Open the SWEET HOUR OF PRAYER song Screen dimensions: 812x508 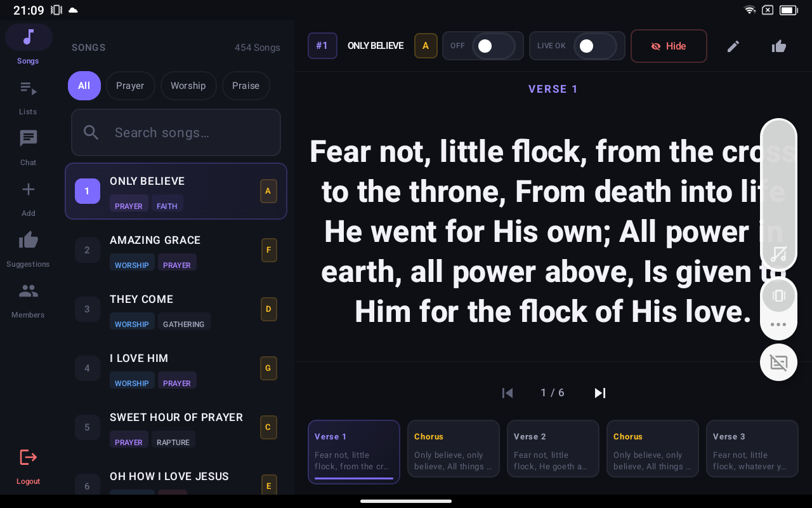coord(176,427)
